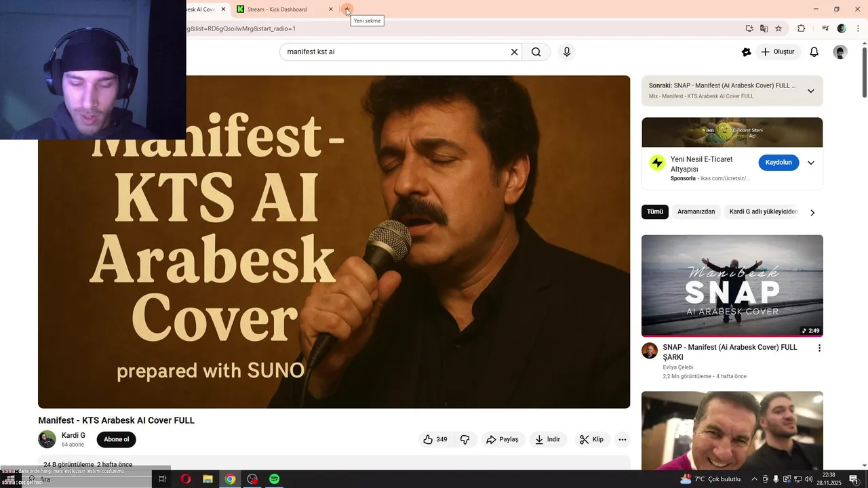Viewport: 868px width, 488px height.
Task: Select the Aramanızdan filter chip
Action: click(x=696, y=211)
